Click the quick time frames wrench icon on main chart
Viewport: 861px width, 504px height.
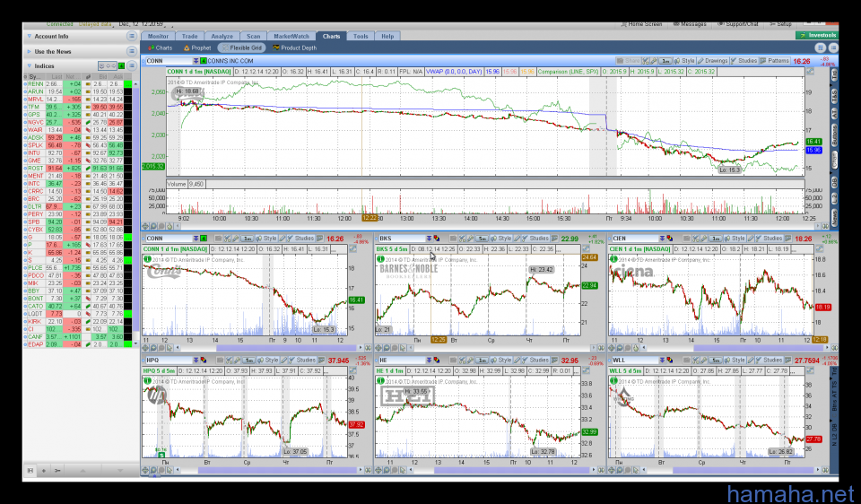[654, 61]
